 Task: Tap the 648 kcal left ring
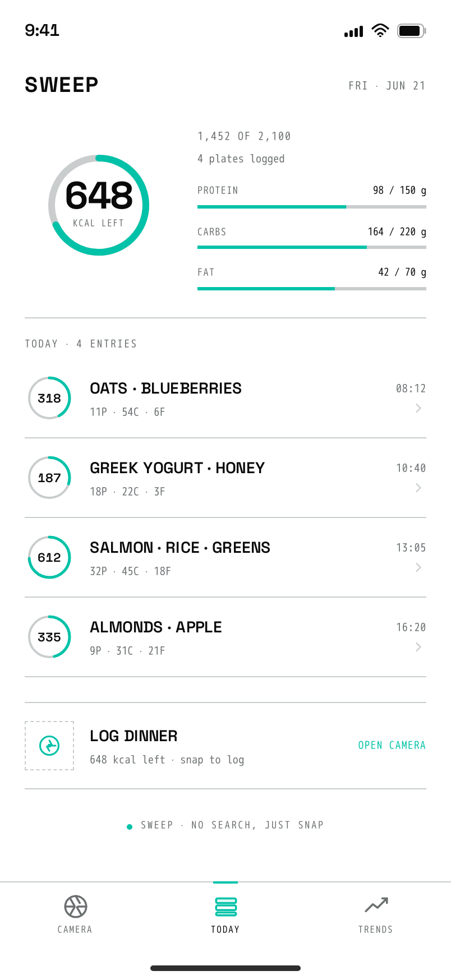(x=99, y=205)
